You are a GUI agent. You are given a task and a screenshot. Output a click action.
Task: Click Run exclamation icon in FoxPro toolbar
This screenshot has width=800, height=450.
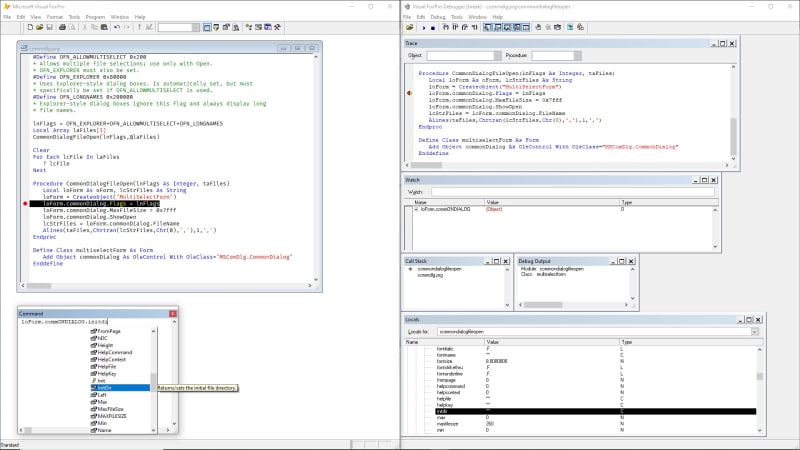[139, 27]
